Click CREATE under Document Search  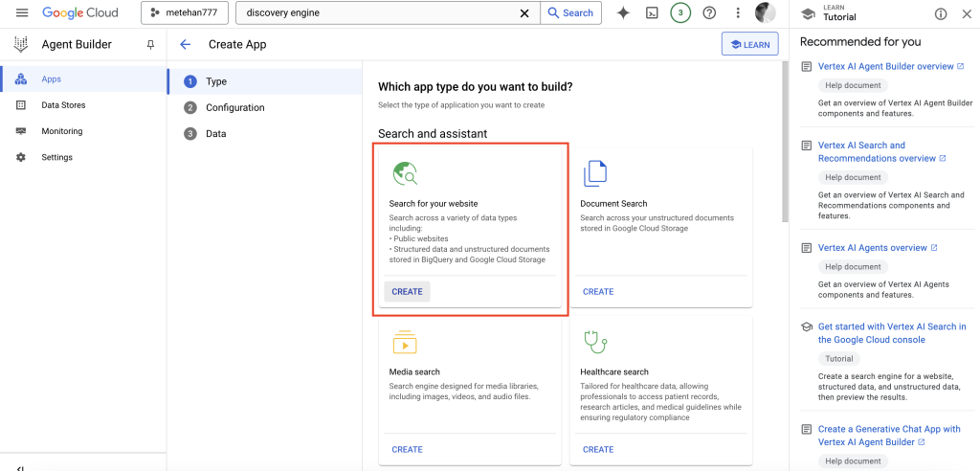tap(598, 292)
